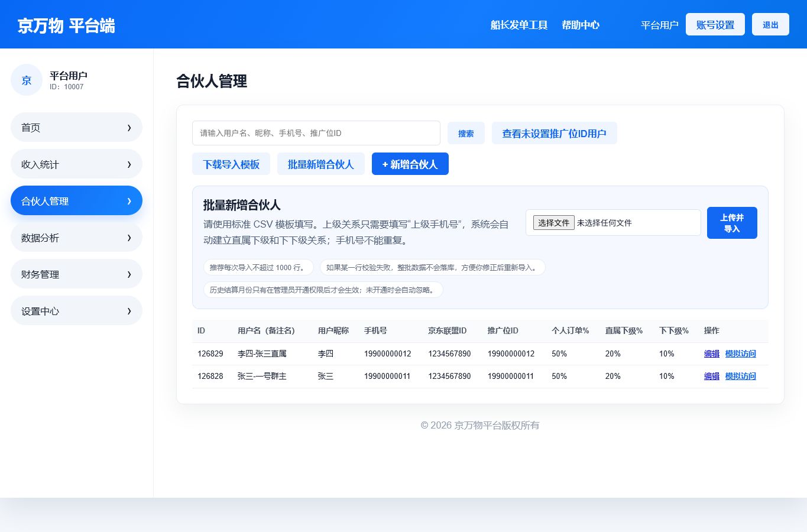Click the 下载导入模板 button

pos(231,164)
